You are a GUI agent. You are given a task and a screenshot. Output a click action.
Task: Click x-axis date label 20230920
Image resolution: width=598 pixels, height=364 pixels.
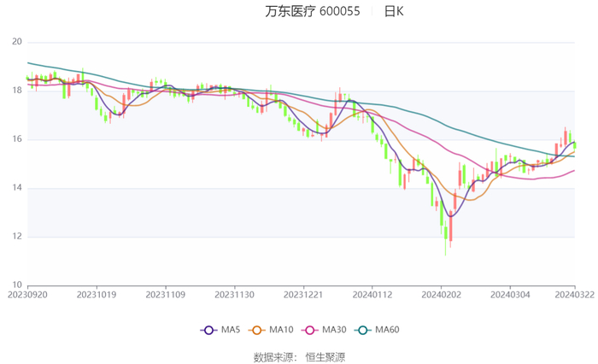27,295
